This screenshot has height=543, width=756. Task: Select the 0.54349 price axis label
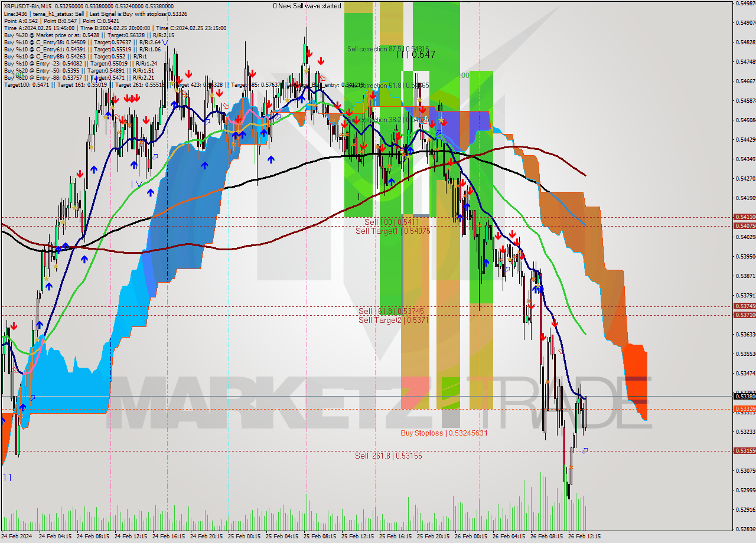pyautogui.click(x=745, y=159)
